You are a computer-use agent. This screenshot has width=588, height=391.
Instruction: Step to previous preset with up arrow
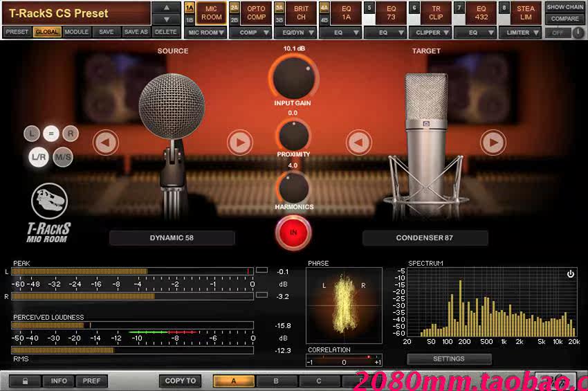pos(167,8)
